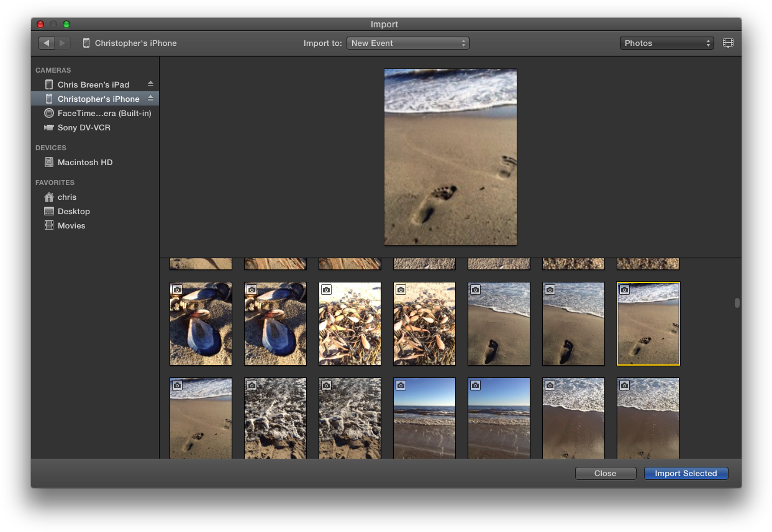Click the Close button at bottom
The width and height of the screenshot is (772, 532).
point(606,473)
